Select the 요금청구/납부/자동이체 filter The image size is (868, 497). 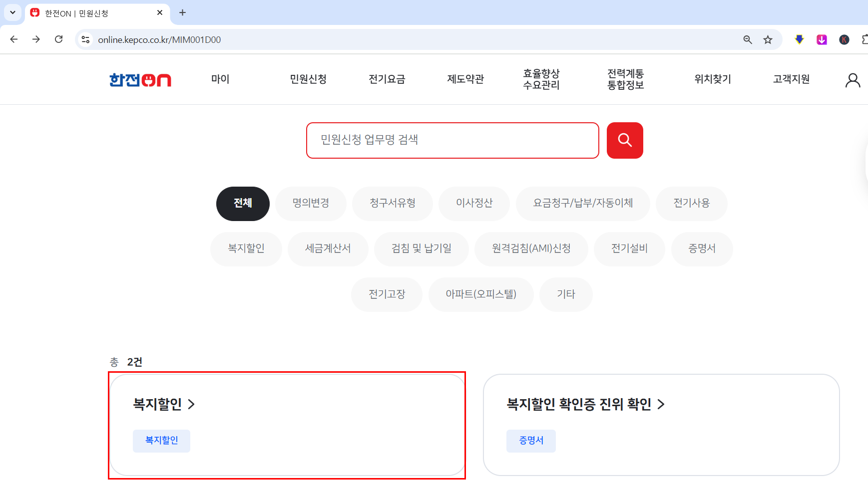pyautogui.click(x=583, y=204)
